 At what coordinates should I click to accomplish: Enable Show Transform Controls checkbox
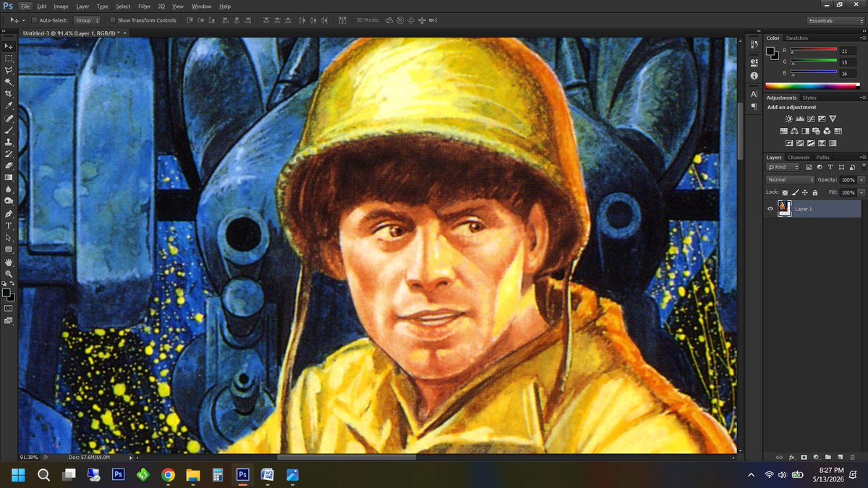click(112, 20)
